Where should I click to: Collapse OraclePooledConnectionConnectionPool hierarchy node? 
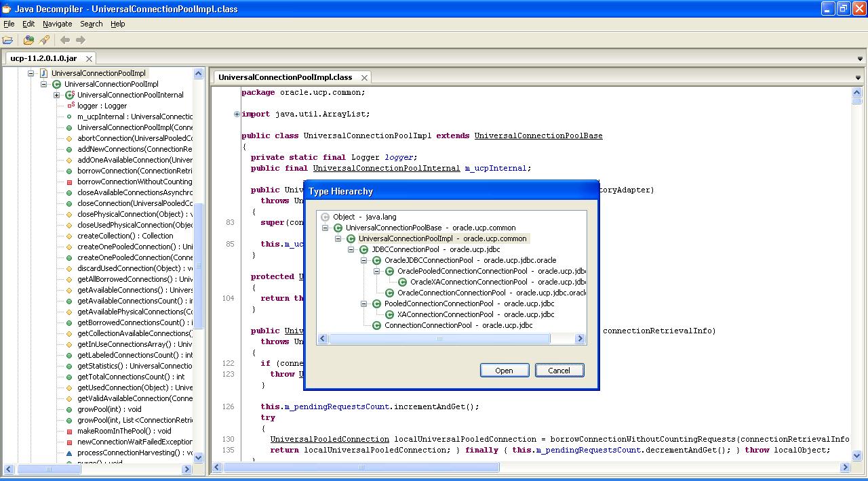[377, 271]
